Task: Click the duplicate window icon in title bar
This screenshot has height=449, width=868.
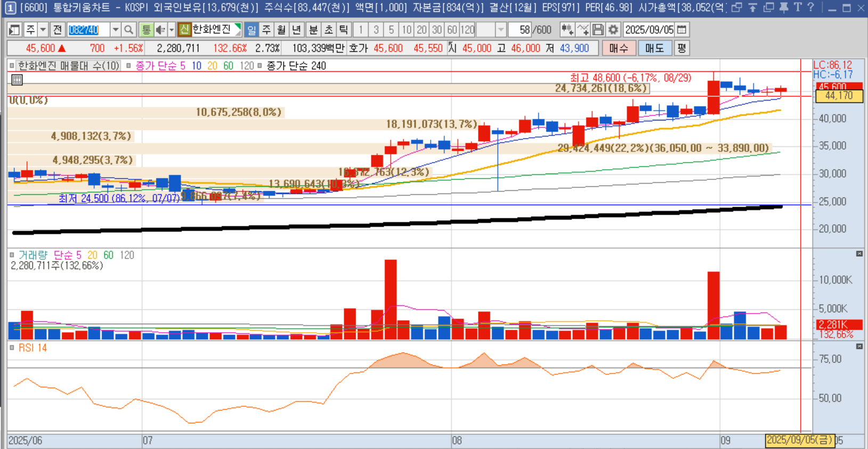Action: tap(768, 7)
